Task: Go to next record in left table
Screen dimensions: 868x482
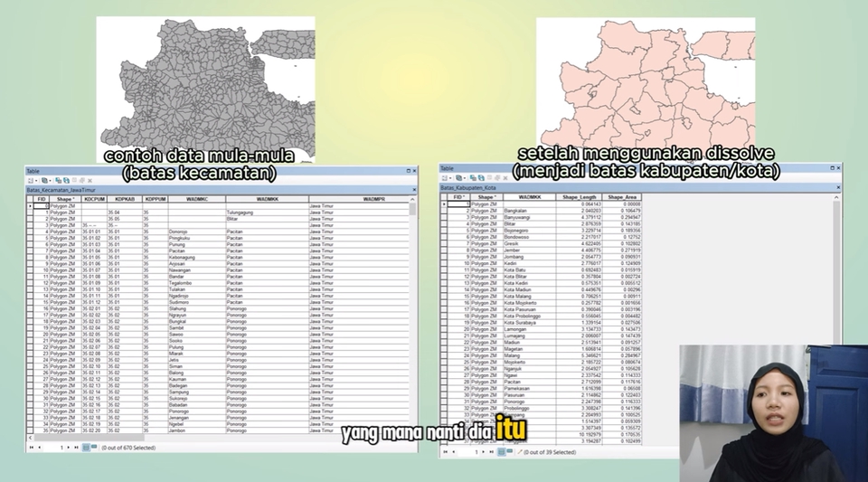Action: (68, 448)
